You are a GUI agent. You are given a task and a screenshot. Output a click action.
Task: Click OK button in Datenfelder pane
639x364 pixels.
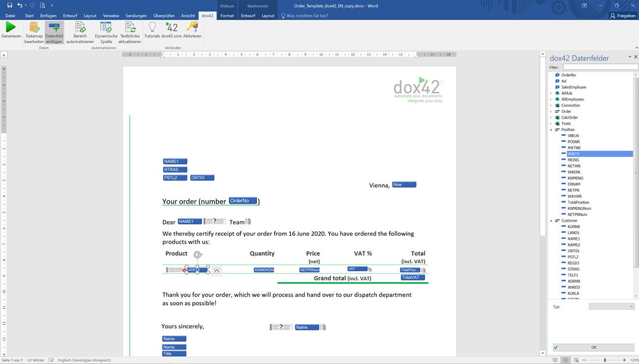click(x=593, y=347)
